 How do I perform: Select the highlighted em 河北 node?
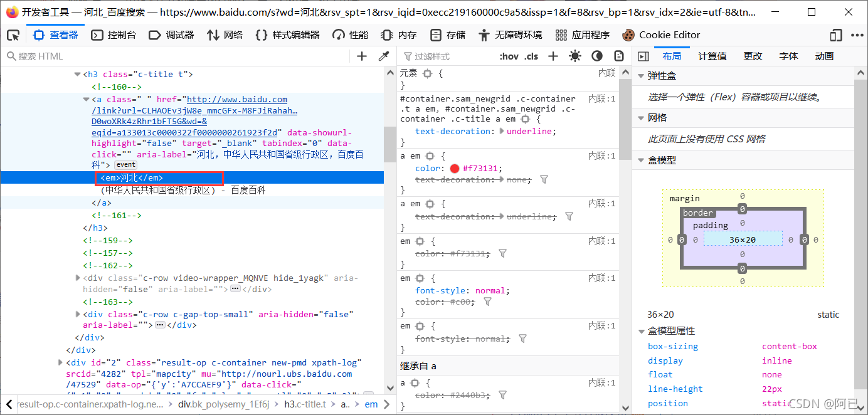click(132, 177)
